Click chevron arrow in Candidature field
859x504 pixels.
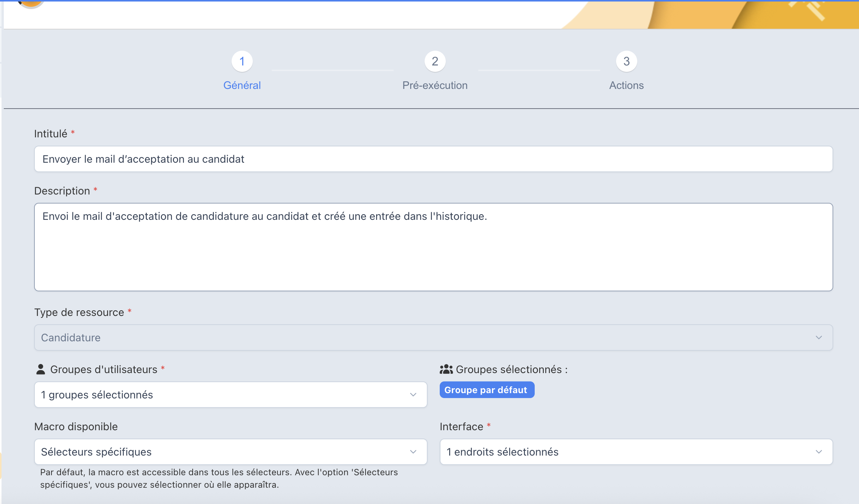pyautogui.click(x=819, y=338)
